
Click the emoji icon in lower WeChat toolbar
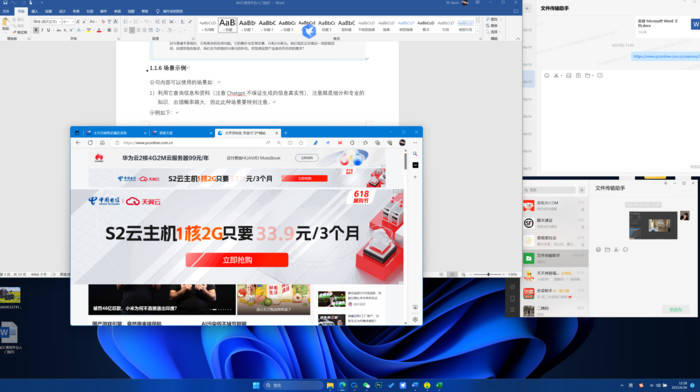click(x=598, y=250)
